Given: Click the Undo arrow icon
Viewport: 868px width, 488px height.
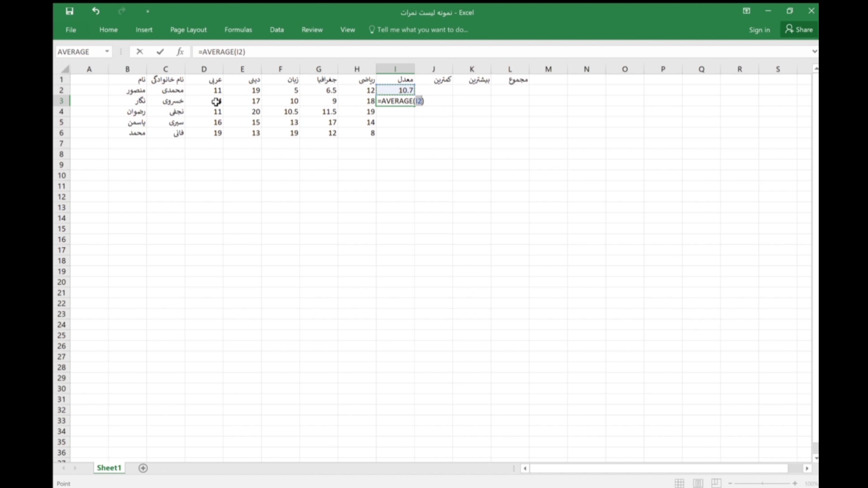Looking at the screenshot, I should click(x=95, y=11).
